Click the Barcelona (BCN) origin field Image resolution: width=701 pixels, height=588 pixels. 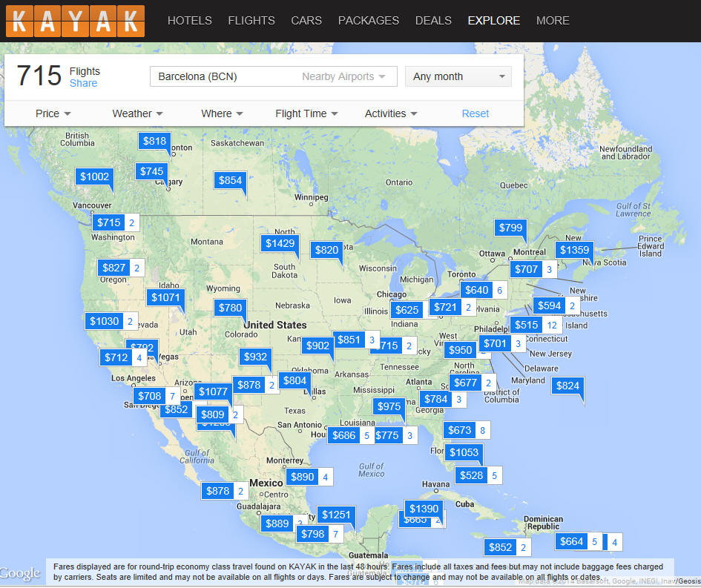click(223, 76)
